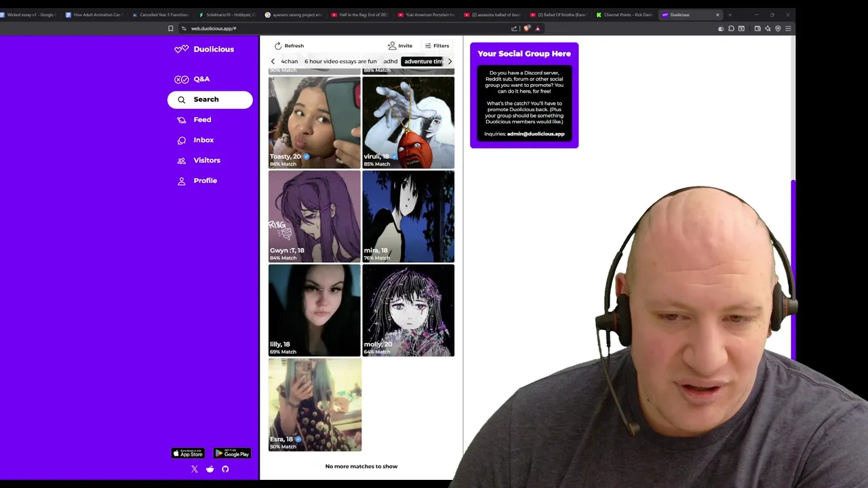
Task: Click the share icon in address bar
Action: (514, 28)
